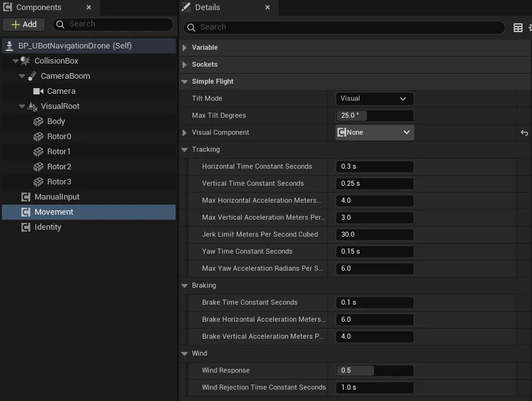Select the CameraBoom spring arm icon
The image size is (532, 401).
pos(32,76)
